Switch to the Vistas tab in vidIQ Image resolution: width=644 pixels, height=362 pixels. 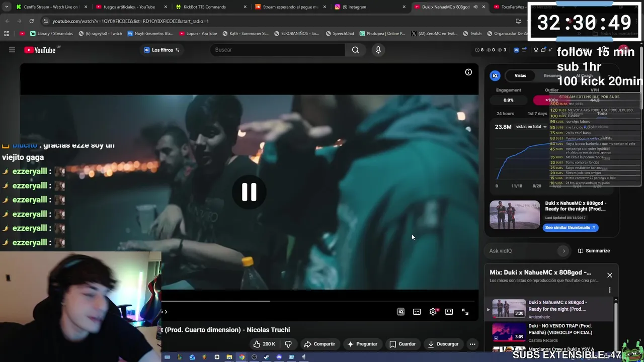pos(520,75)
